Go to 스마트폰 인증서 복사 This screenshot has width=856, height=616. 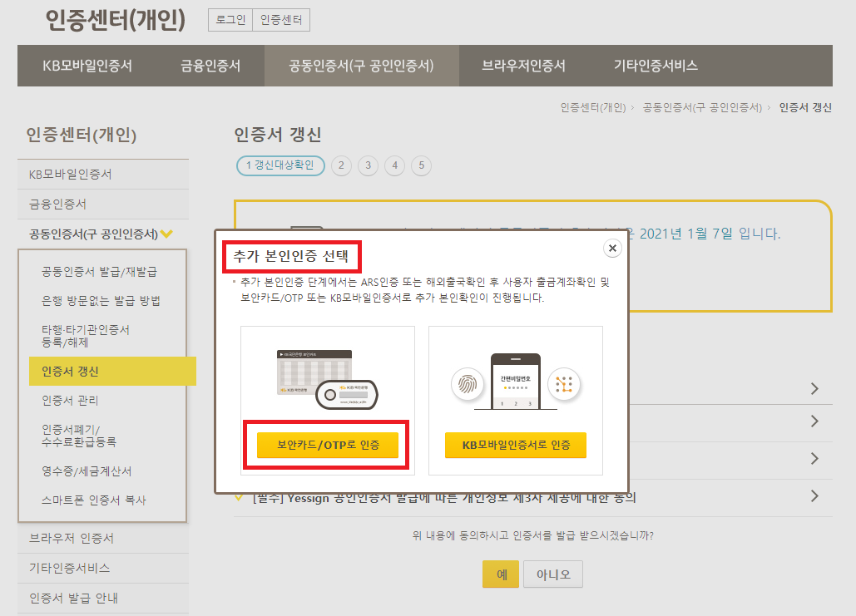point(94,500)
